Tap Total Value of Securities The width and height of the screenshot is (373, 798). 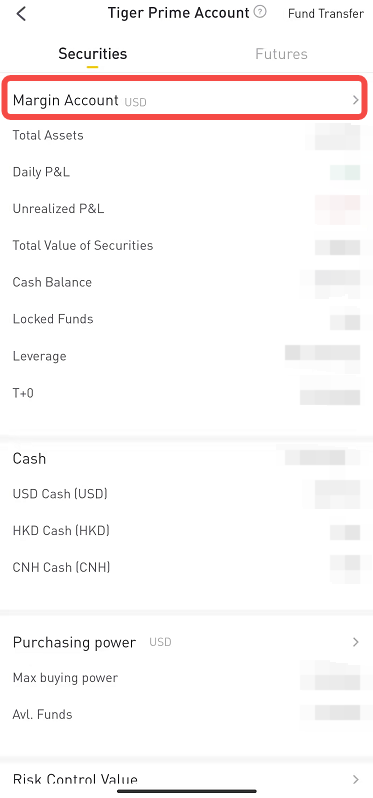[x=83, y=245]
